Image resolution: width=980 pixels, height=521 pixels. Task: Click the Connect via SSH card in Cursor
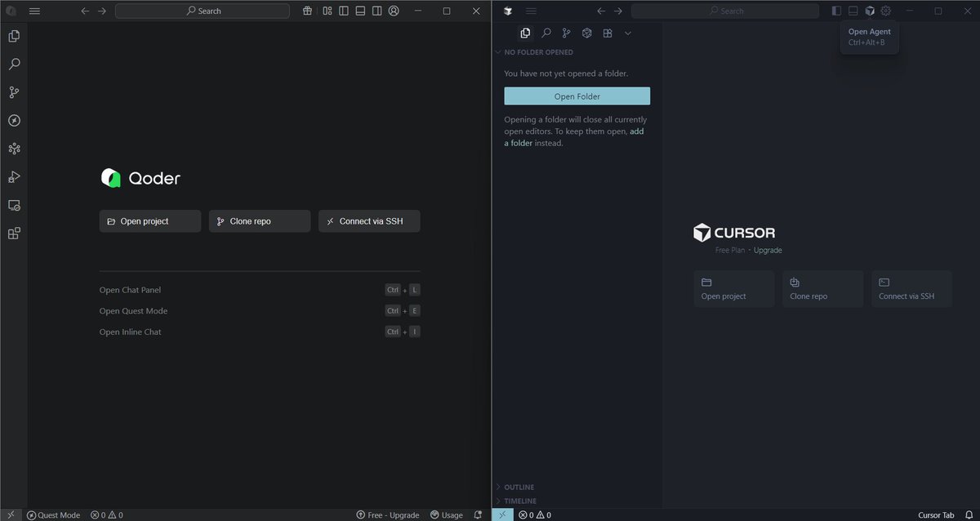pyautogui.click(x=911, y=289)
